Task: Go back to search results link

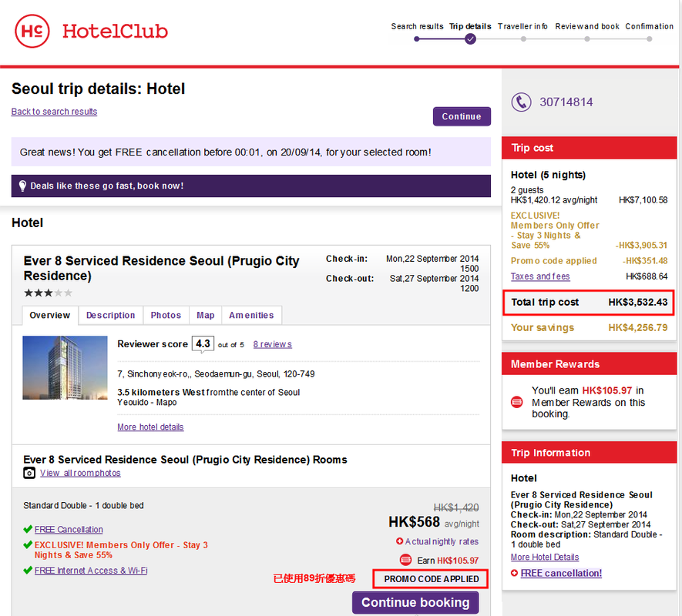Action: click(54, 112)
